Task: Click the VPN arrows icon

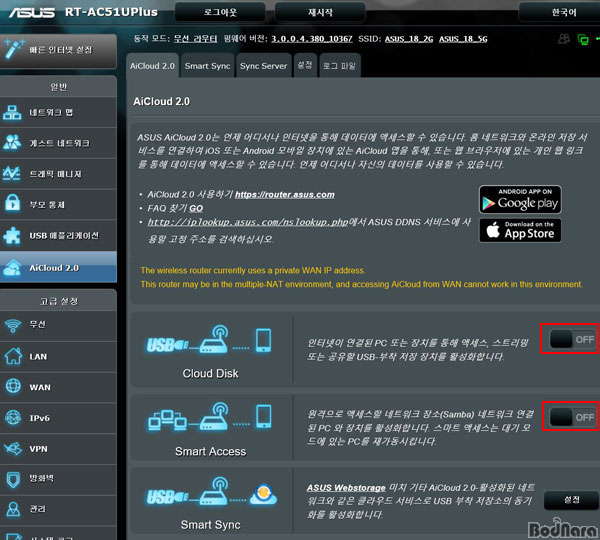Action: pyautogui.click(x=13, y=448)
